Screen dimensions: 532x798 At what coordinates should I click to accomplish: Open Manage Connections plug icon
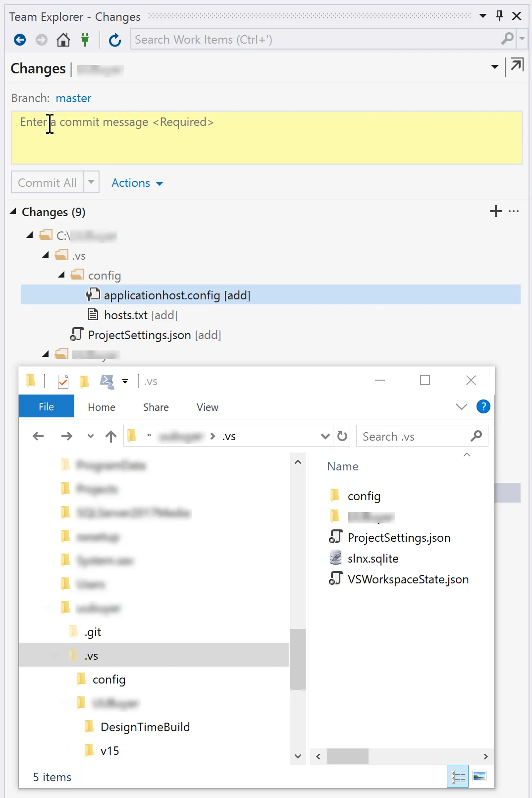85,40
